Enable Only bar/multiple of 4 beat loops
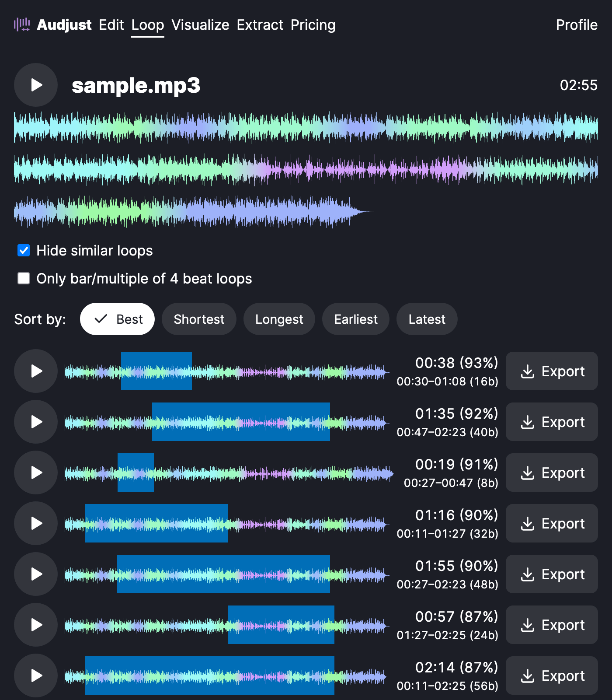Image resolution: width=612 pixels, height=700 pixels. click(24, 278)
